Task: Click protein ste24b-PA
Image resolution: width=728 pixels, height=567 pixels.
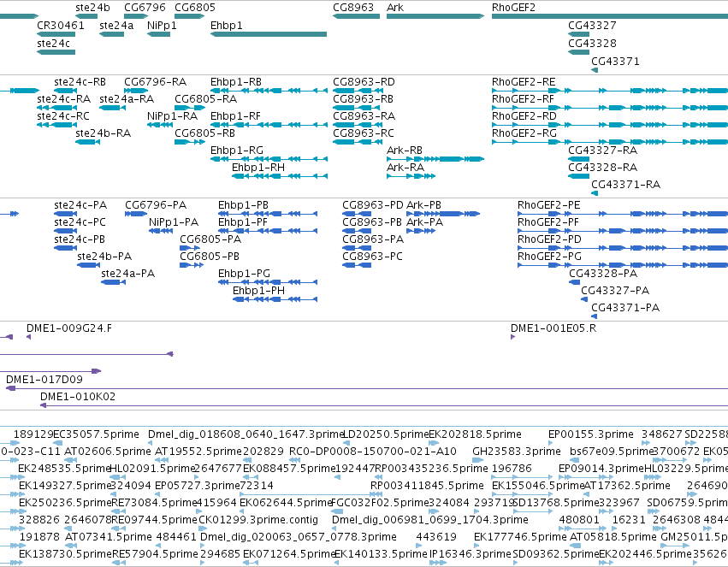Action: tap(104, 256)
